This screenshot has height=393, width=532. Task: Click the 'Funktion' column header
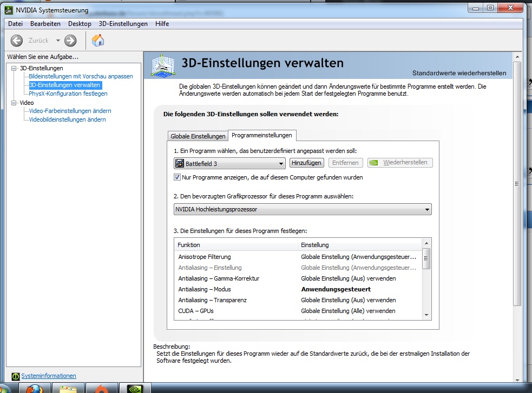236,245
